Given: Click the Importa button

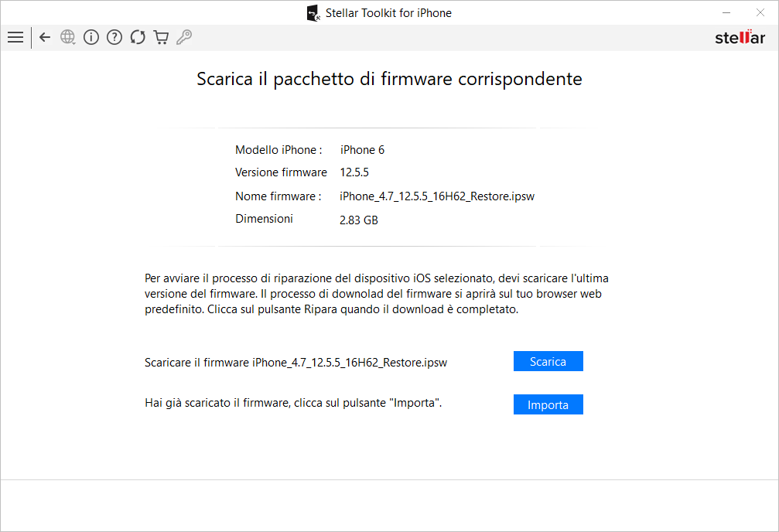Looking at the screenshot, I should click(x=548, y=404).
